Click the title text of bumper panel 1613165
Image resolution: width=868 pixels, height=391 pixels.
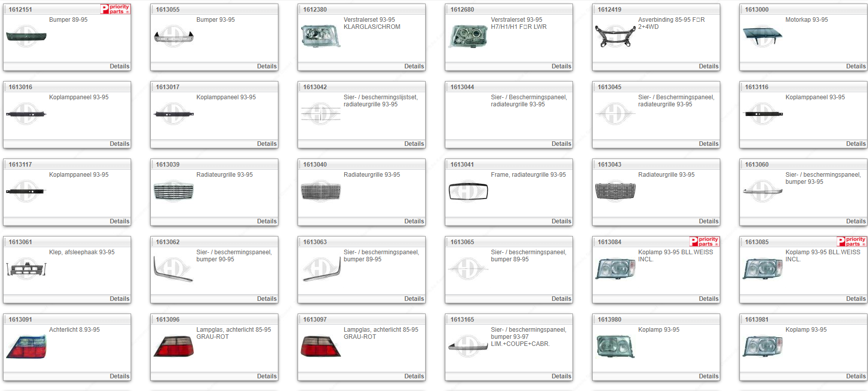click(528, 336)
